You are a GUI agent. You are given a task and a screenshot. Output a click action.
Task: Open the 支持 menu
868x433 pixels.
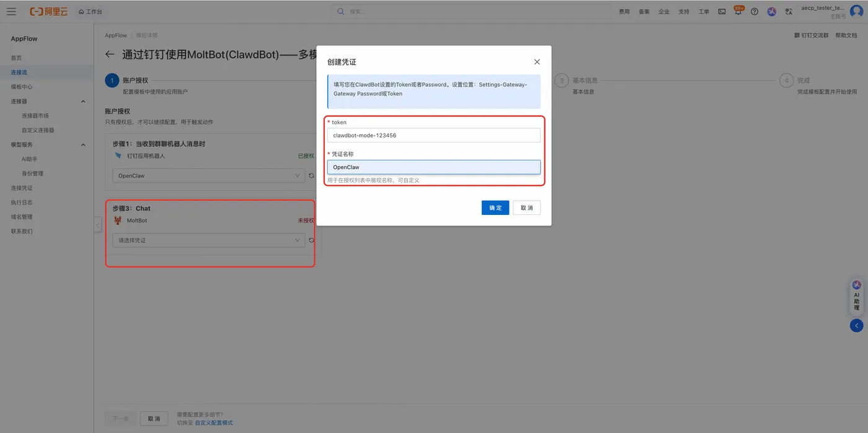[684, 12]
